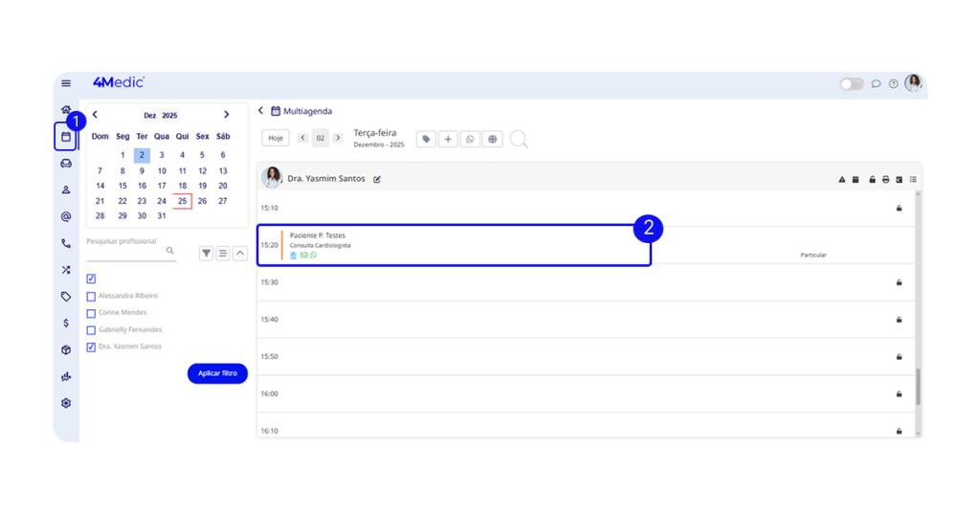Viewport: 980px width, 514px height.
Task: Click the Hoje button
Action: click(x=276, y=138)
